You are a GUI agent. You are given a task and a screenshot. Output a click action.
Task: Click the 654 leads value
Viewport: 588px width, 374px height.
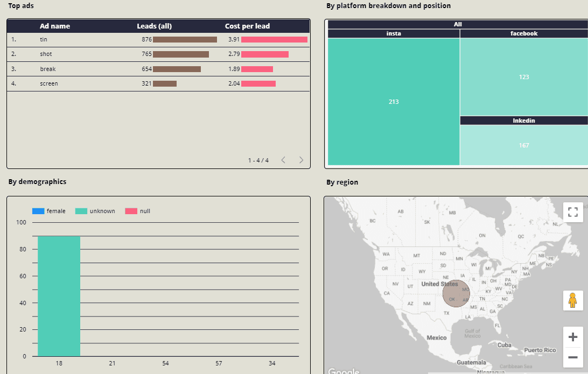[146, 69]
